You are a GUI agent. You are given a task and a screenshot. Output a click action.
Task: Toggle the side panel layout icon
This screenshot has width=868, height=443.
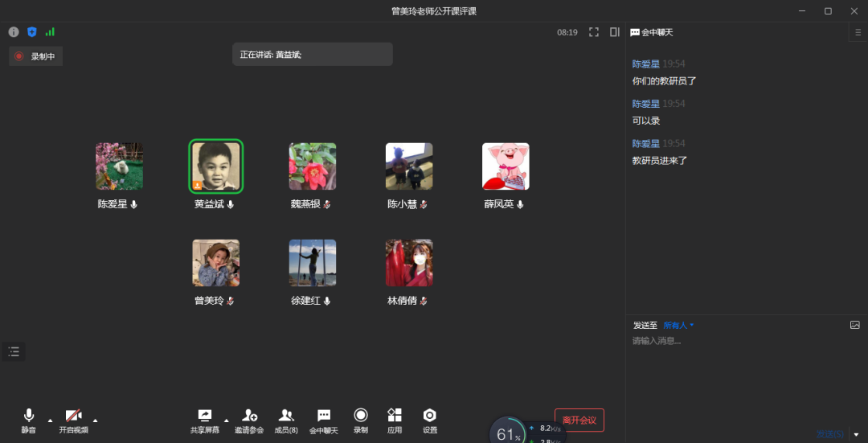pos(615,32)
